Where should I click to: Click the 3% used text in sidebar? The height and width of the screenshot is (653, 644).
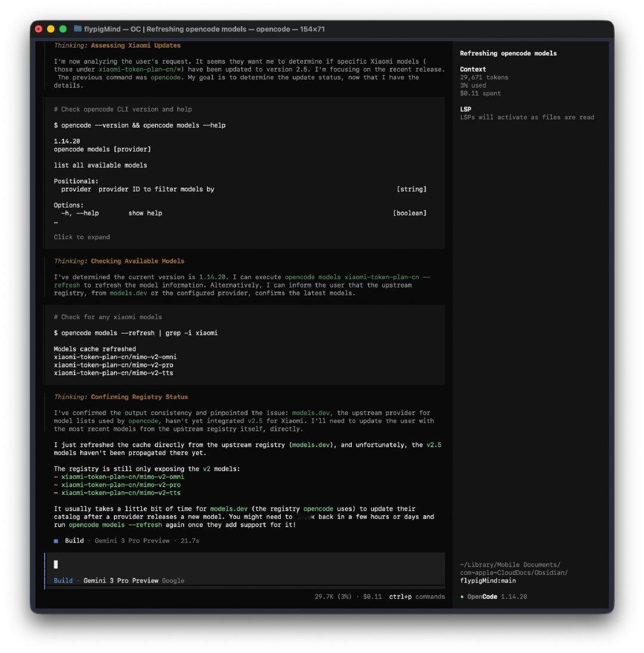pyautogui.click(x=473, y=85)
